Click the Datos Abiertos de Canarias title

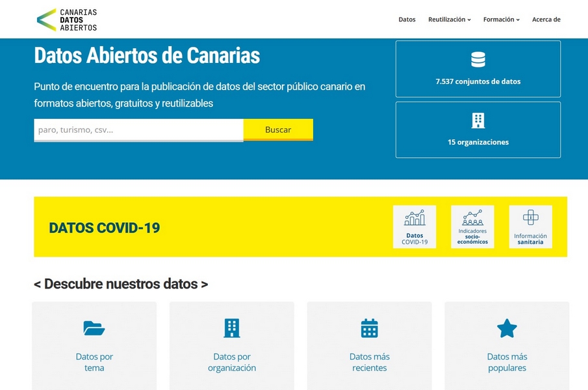(147, 55)
